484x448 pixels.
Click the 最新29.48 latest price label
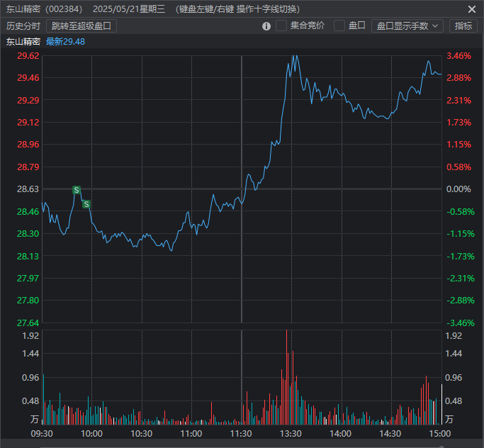click(65, 42)
